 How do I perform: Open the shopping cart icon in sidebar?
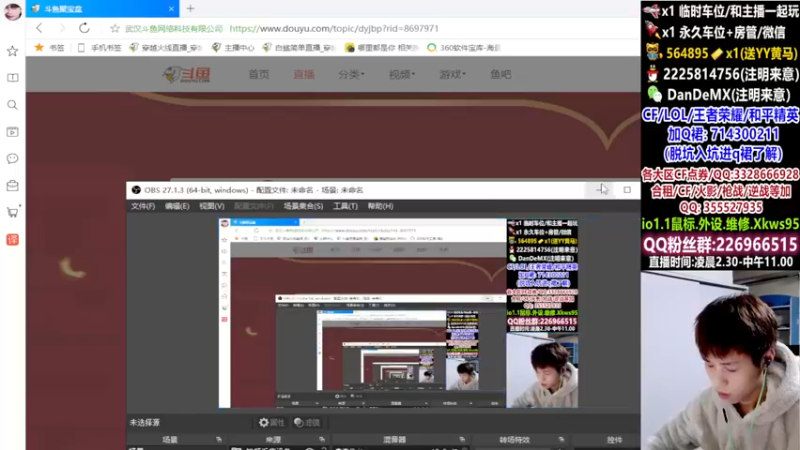[12, 212]
